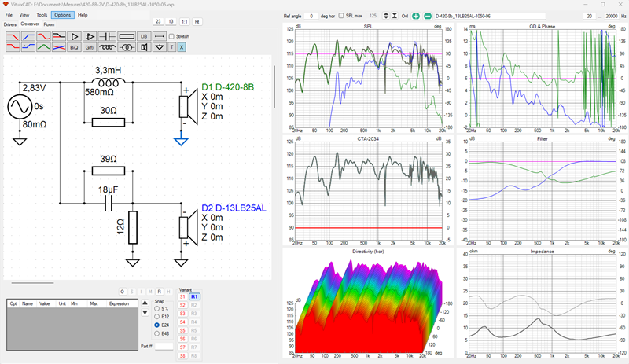
Task: Add a driver speaker symbol
Action: pyautogui.click(x=144, y=47)
